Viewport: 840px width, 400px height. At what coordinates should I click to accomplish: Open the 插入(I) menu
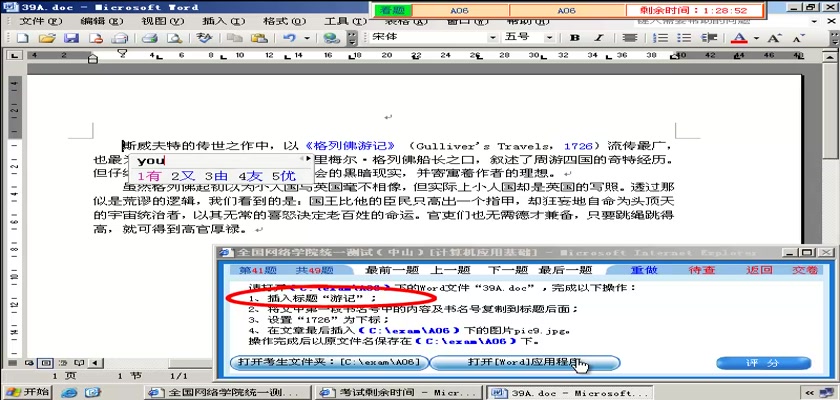223,21
